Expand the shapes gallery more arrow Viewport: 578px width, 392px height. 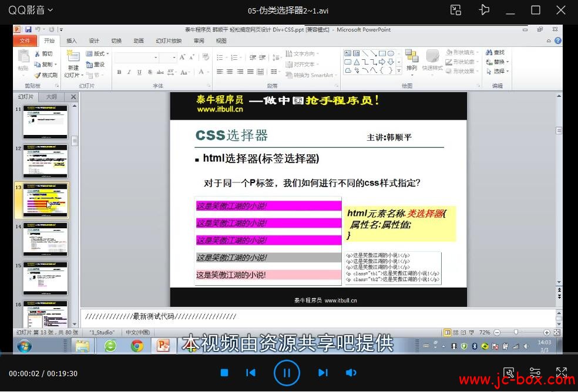(399, 70)
